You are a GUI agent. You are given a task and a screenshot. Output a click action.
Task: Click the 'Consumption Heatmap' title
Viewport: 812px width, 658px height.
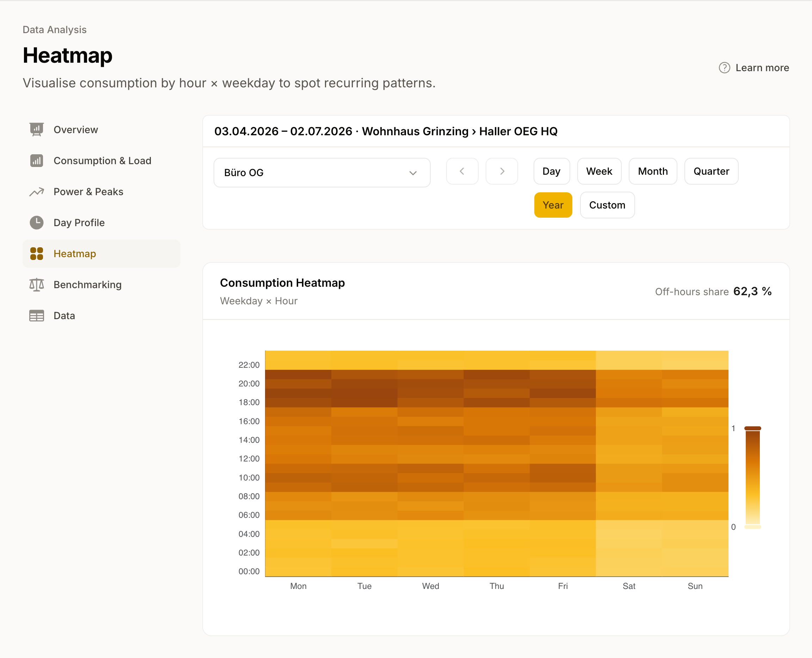click(x=283, y=283)
